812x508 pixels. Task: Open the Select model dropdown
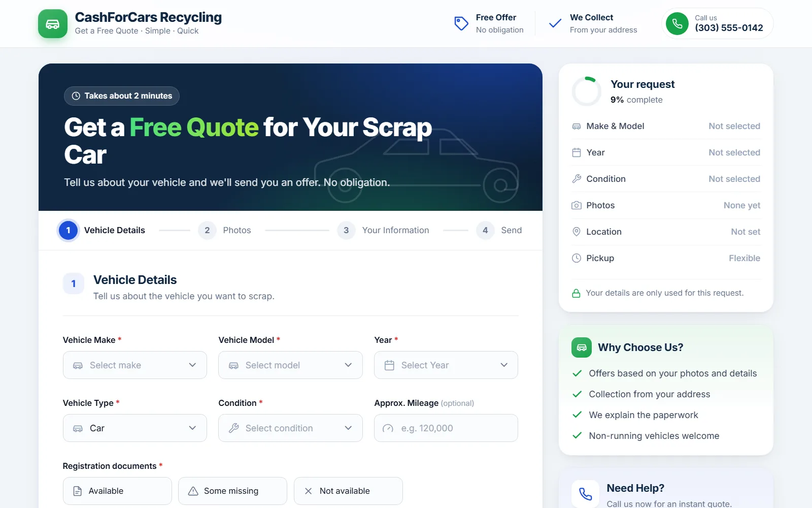tap(290, 365)
